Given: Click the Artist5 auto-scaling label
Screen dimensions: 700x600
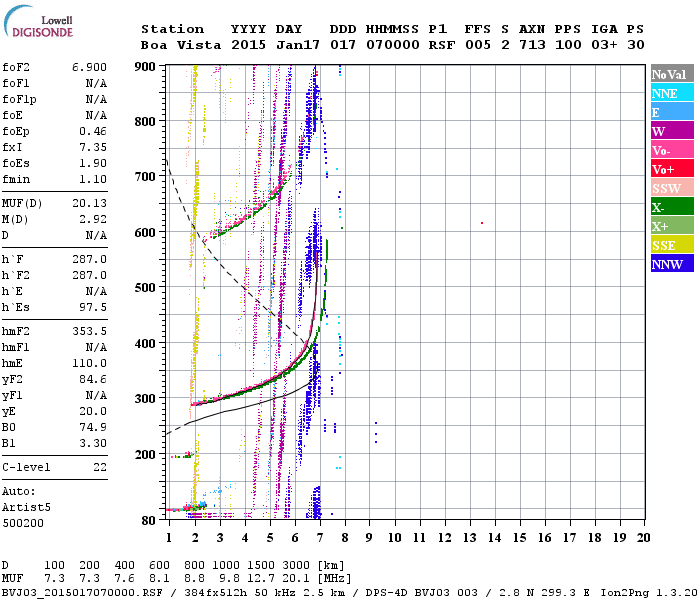Looking at the screenshot, I should pyautogui.click(x=26, y=508).
